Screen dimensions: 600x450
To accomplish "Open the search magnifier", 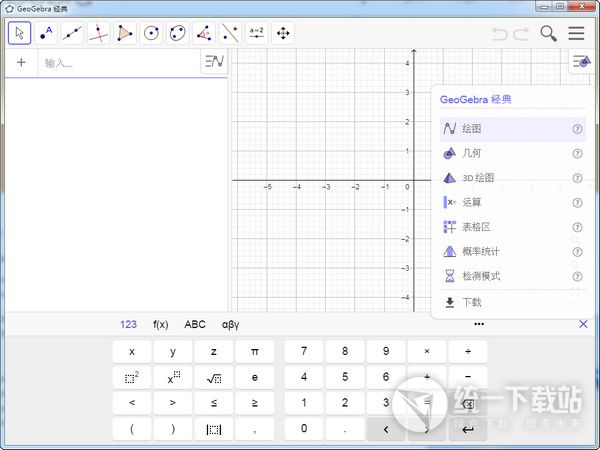I will pyautogui.click(x=548, y=34).
